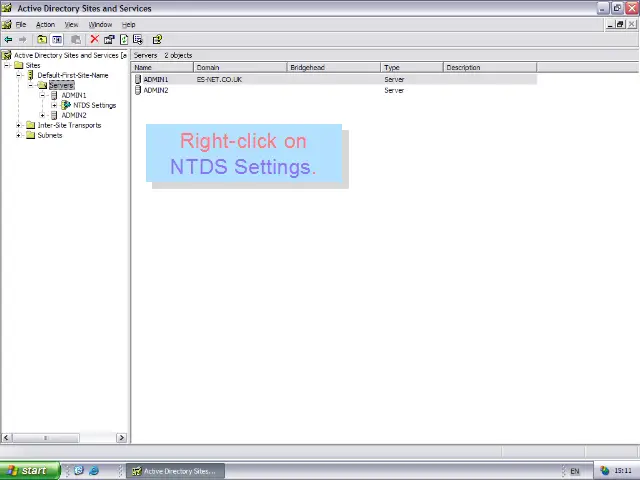
Task: Open the View menu
Action: point(71,24)
